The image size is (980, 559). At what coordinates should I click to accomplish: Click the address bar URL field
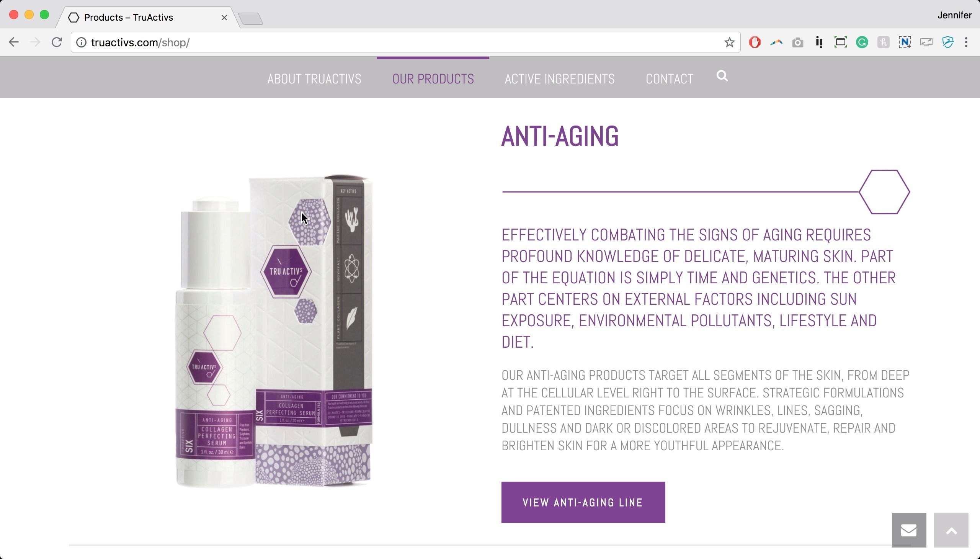405,42
